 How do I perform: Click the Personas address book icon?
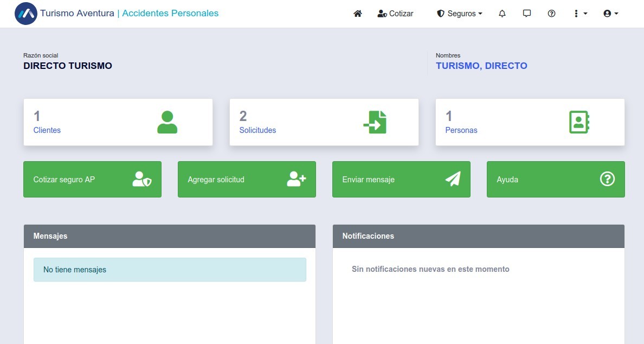(x=579, y=122)
